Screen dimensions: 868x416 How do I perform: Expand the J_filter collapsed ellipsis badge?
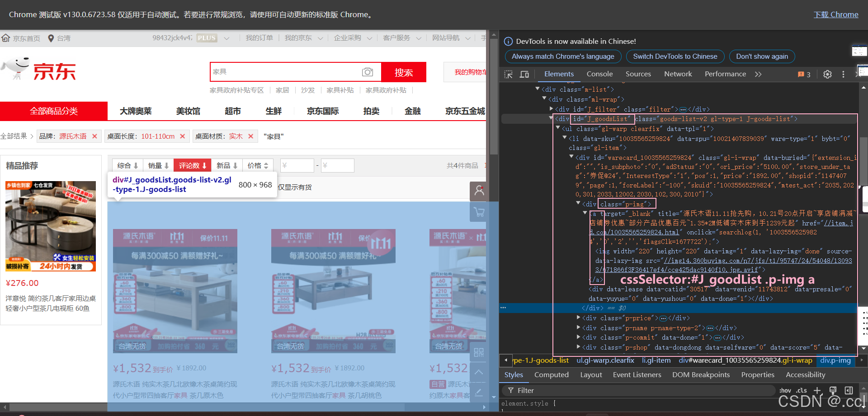(683, 109)
